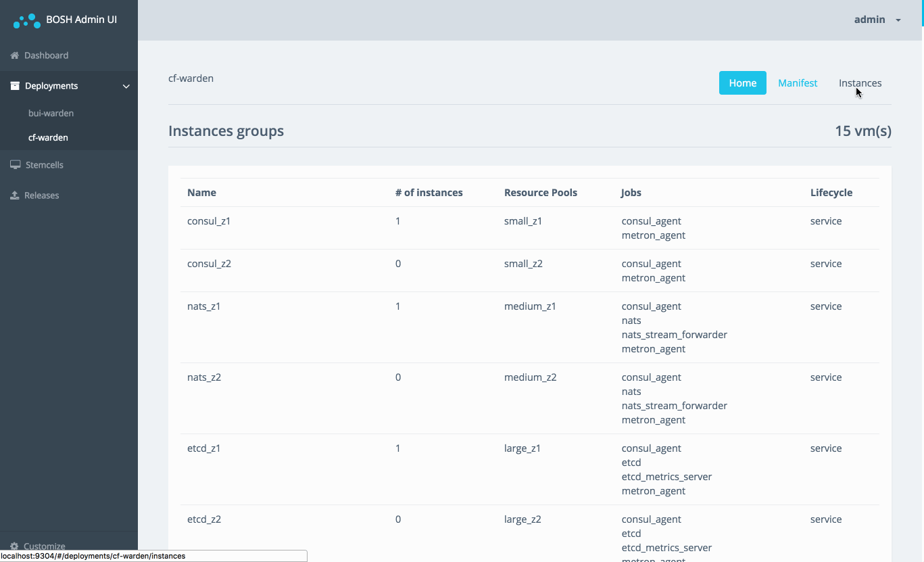924x562 pixels.
Task: Click the BOSH Admin UI logo icon
Action: (27, 22)
